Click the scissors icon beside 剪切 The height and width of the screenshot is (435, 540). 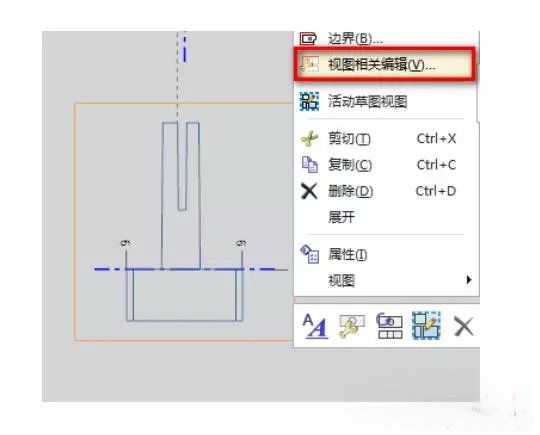309,139
